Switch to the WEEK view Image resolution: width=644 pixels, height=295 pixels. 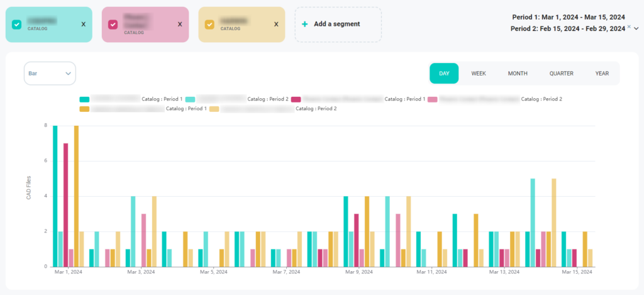coord(479,74)
